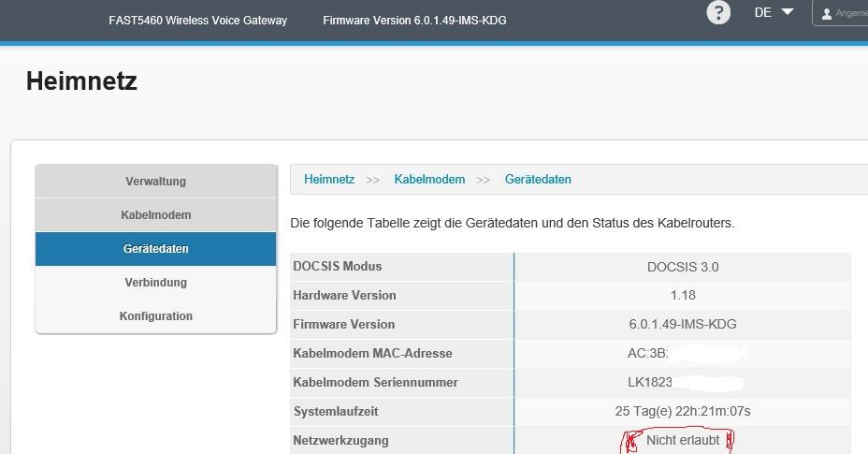Follow the Gerätedaten breadcrumb link
The width and height of the screenshot is (868, 454).
point(538,179)
